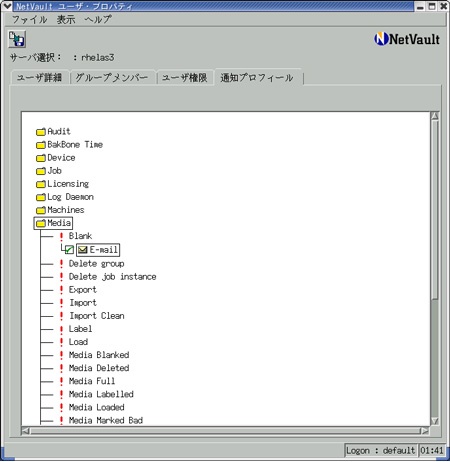Image resolution: width=450 pixels, height=462 pixels.
Task: Click the vertical scrollbar thumb
Action: (435, 210)
